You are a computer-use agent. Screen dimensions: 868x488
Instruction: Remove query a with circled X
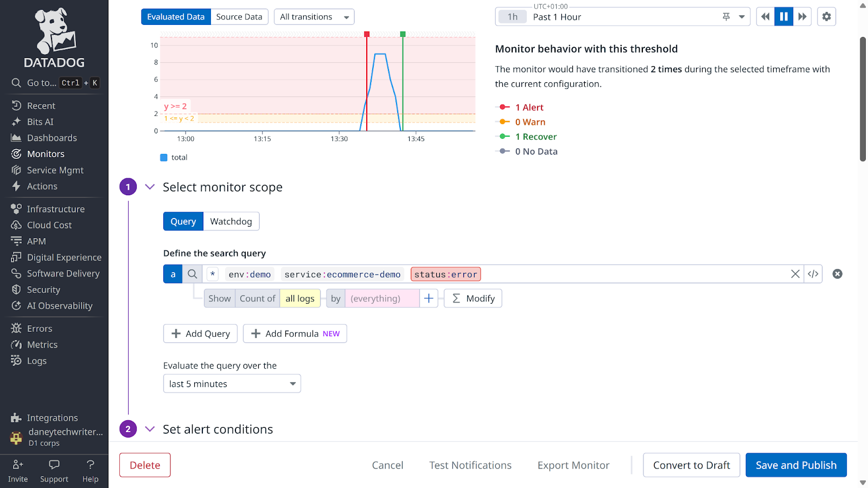coord(838,274)
